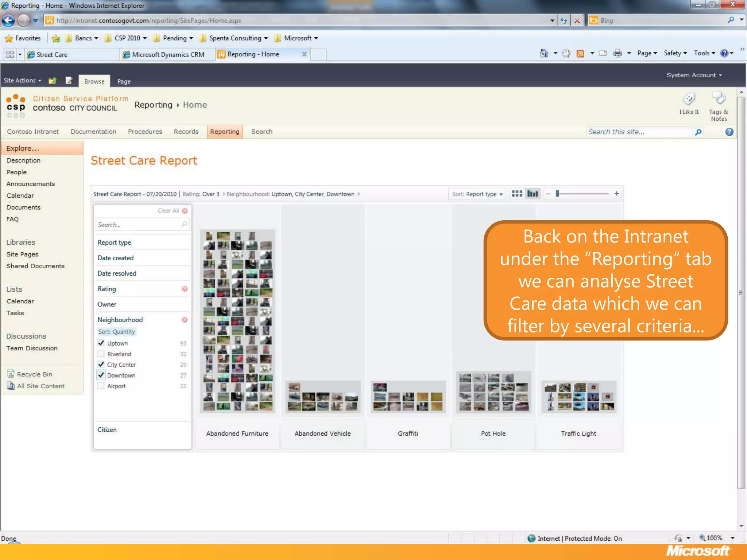Select the Browse ribbon tab
This screenshot has height=560, width=747.
94,81
